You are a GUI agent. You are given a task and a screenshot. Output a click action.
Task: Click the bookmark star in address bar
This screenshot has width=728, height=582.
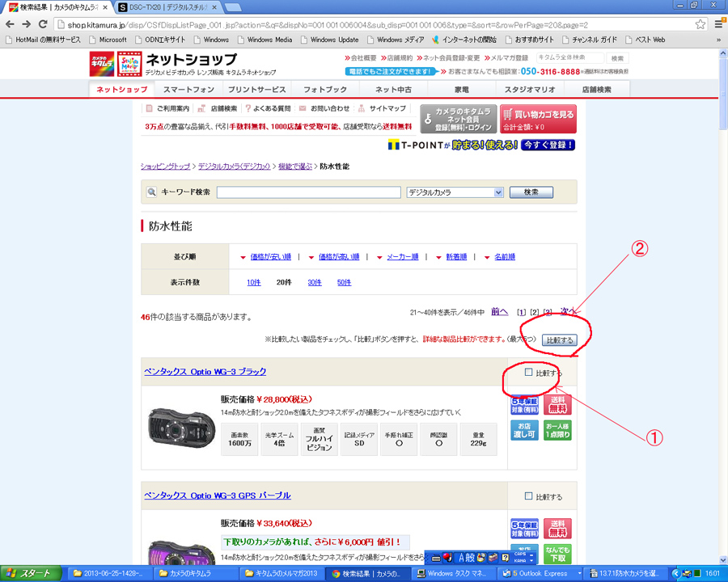[x=700, y=24]
